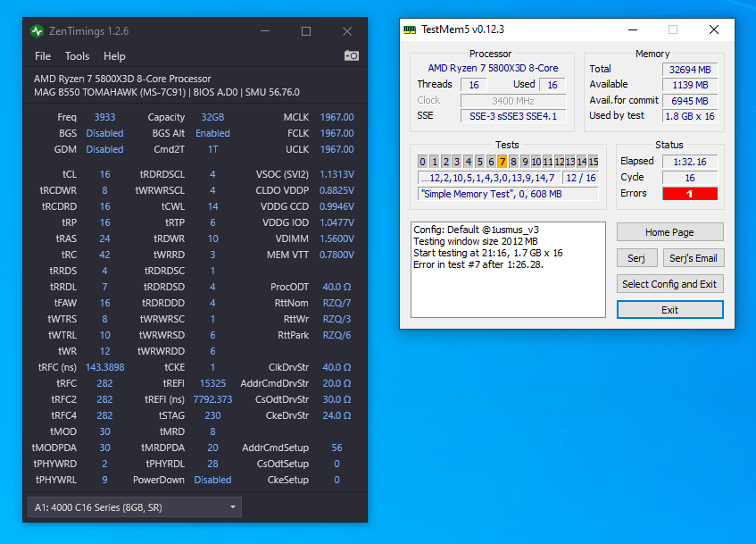
Task: Open the Tools menu in ZenTimings
Action: click(x=77, y=56)
